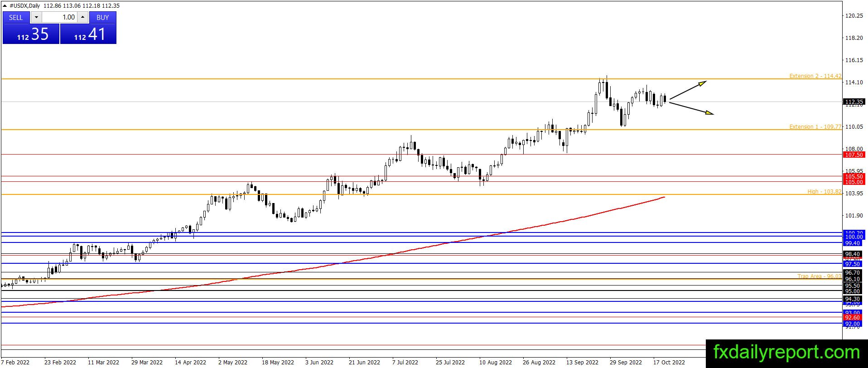Click the 94.30 price level tag

click(x=854, y=299)
